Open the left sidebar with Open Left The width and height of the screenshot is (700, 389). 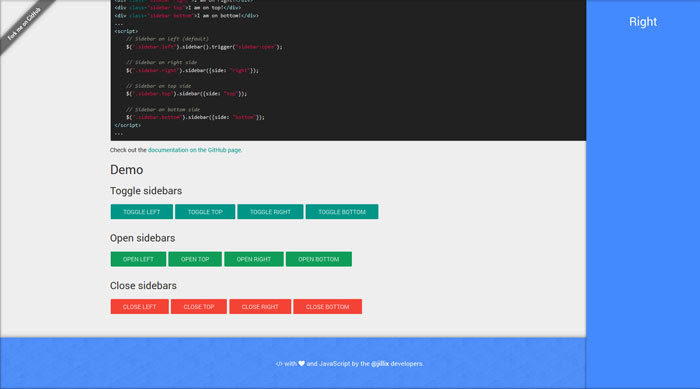coord(138,259)
